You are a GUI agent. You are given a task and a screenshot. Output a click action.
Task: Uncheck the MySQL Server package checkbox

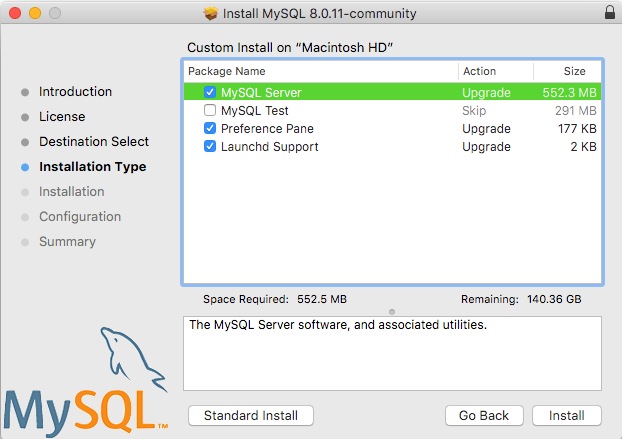[x=210, y=92]
